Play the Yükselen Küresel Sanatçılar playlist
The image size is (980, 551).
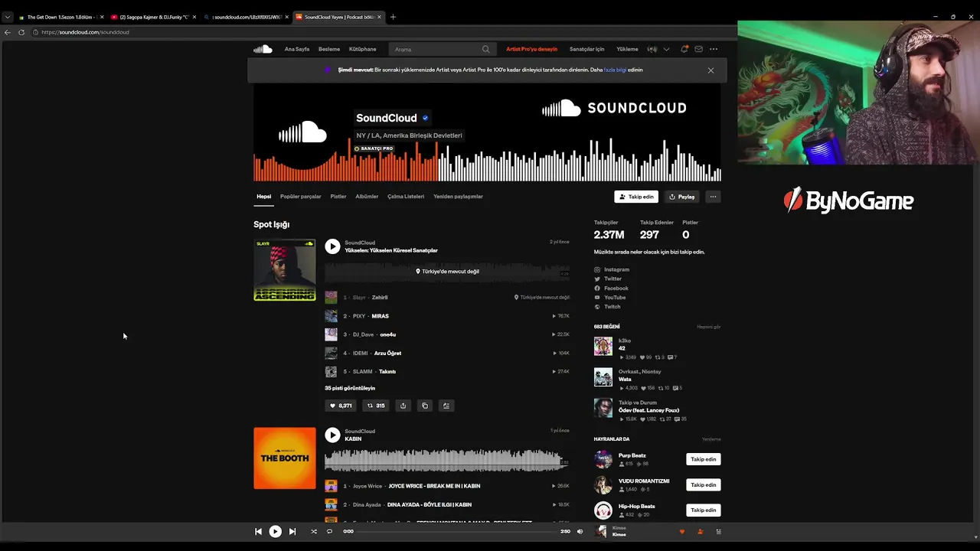(x=332, y=246)
